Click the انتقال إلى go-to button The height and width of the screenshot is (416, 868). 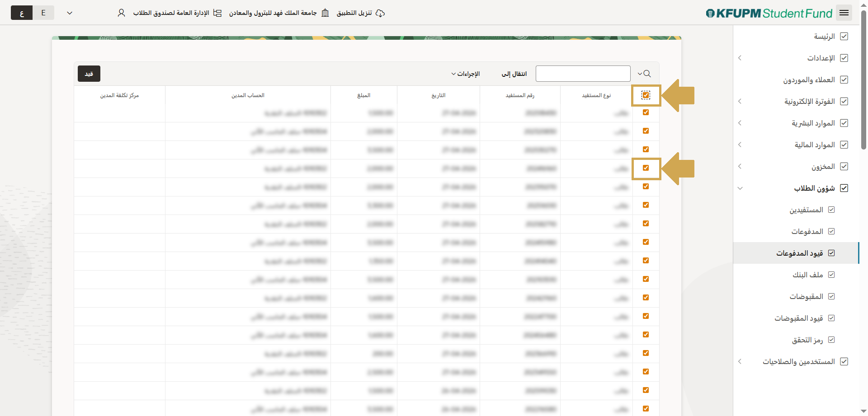pos(514,74)
